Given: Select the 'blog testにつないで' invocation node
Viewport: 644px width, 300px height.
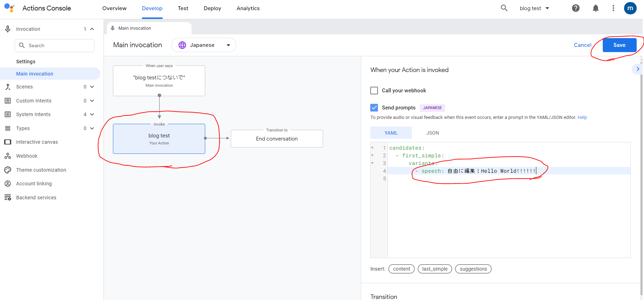Looking at the screenshot, I should point(159,81).
